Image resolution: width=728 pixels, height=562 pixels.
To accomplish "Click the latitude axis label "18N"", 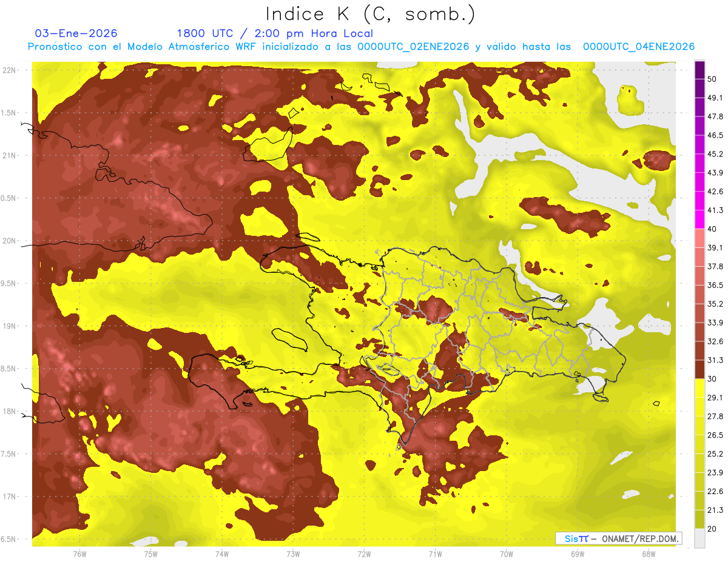I will tap(9, 411).
